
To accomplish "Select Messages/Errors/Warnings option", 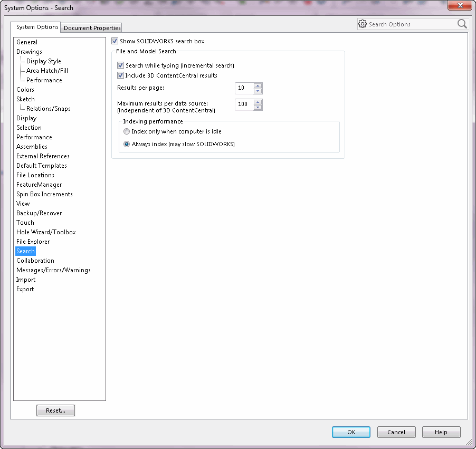I will (53, 270).
